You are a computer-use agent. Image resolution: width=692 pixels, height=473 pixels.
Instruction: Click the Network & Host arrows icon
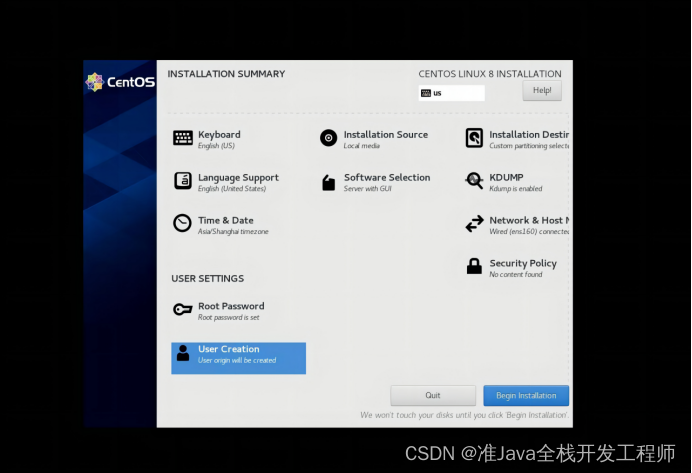point(474,224)
